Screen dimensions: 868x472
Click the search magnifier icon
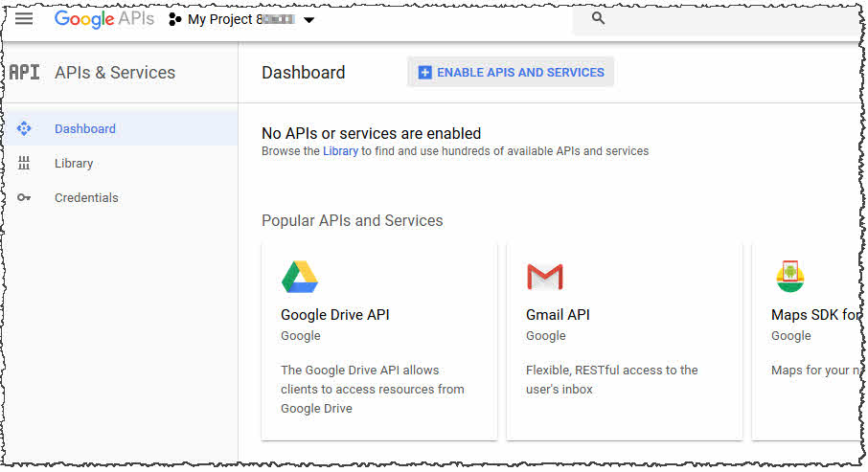pyautogui.click(x=599, y=18)
